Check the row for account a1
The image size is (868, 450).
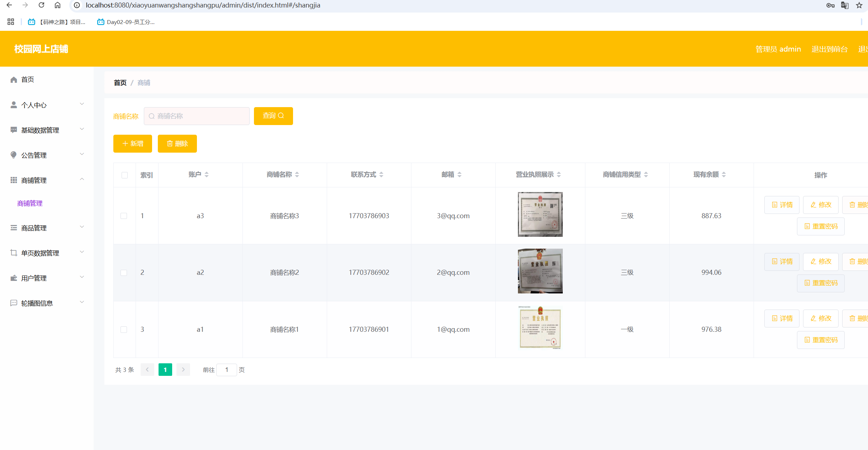tap(124, 329)
